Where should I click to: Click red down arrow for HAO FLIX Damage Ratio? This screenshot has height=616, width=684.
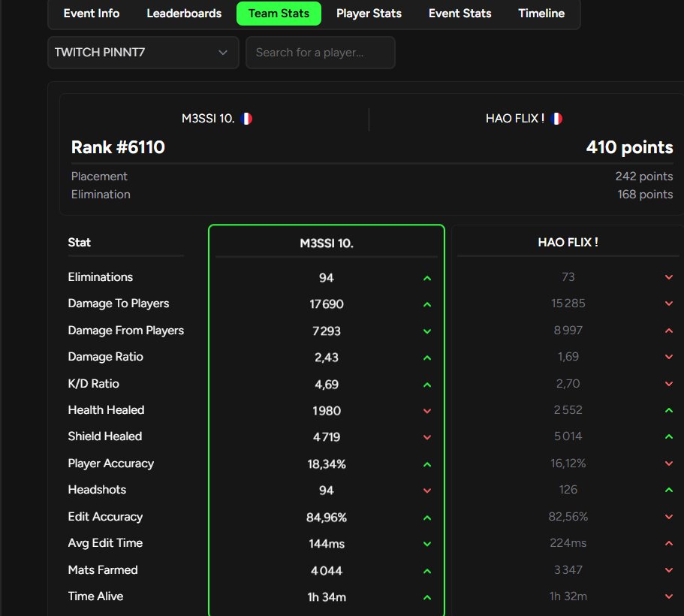click(x=669, y=357)
